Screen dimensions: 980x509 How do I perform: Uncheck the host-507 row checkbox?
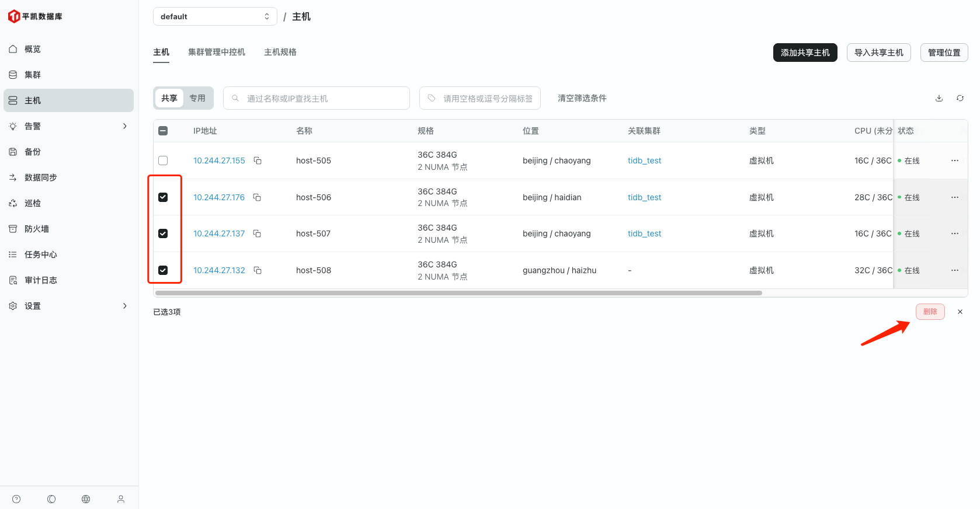163,233
